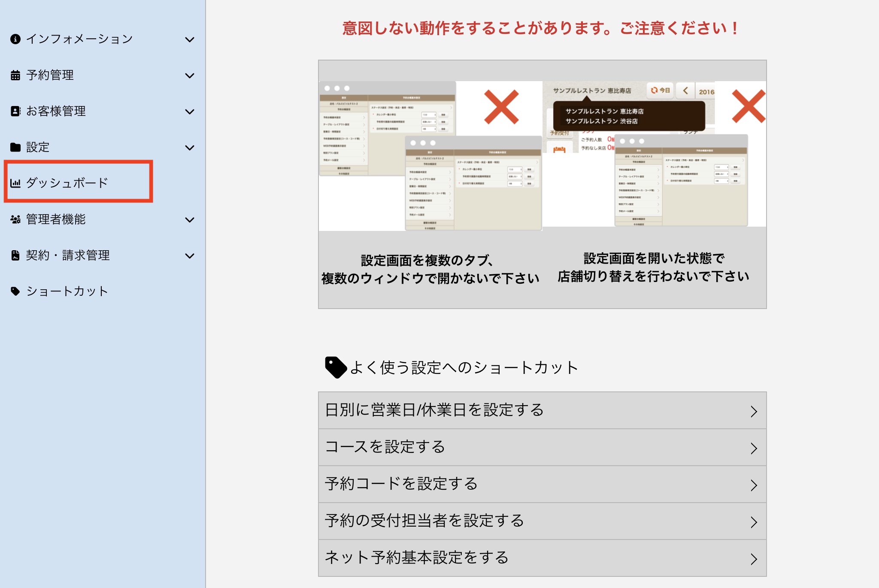The width and height of the screenshot is (879, 588).
Task: Click the 予約管理 calendar icon
Action: (x=15, y=75)
